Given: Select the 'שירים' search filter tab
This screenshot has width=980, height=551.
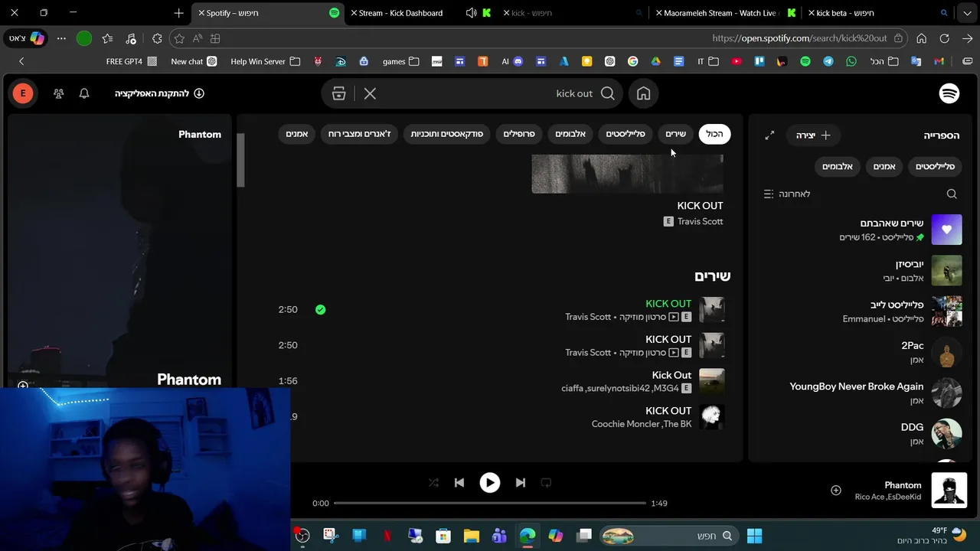Looking at the screenshot, I should (675, 134).
